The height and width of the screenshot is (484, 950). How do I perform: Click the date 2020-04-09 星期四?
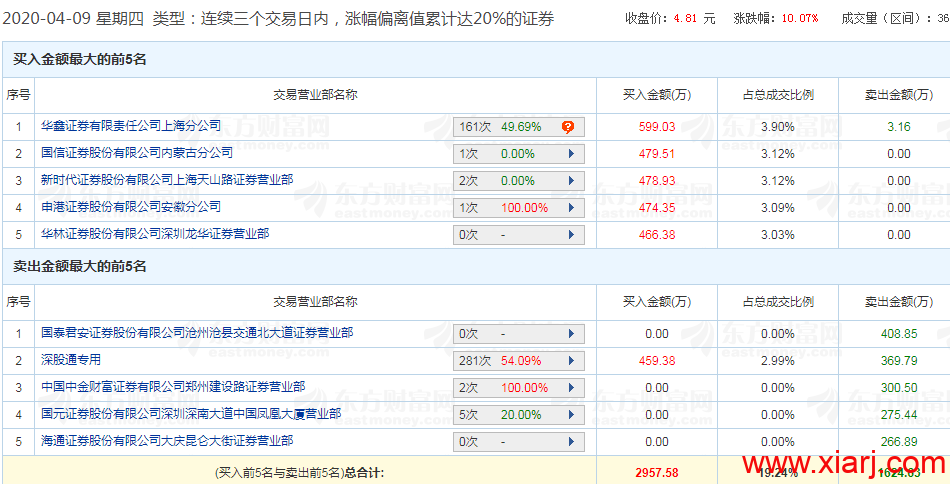point(72,19)
